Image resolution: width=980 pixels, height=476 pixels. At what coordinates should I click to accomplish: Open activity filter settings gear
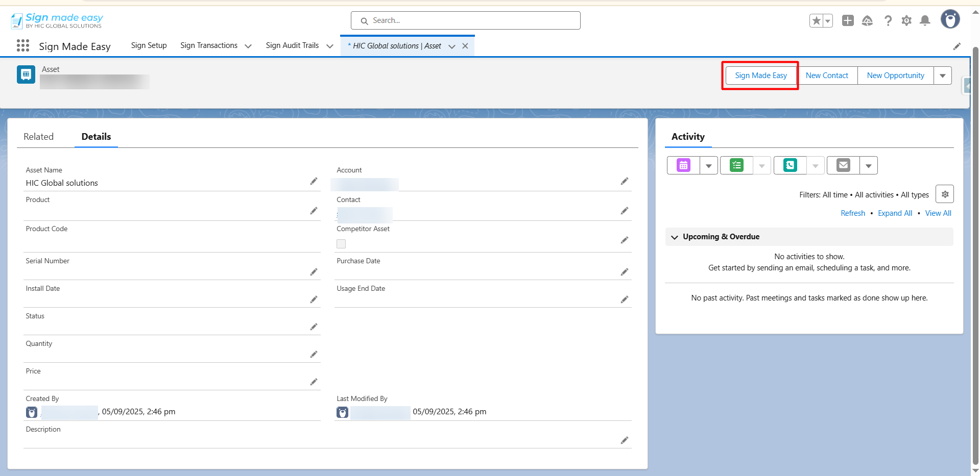pyautogui.click(x=944, y=194)
